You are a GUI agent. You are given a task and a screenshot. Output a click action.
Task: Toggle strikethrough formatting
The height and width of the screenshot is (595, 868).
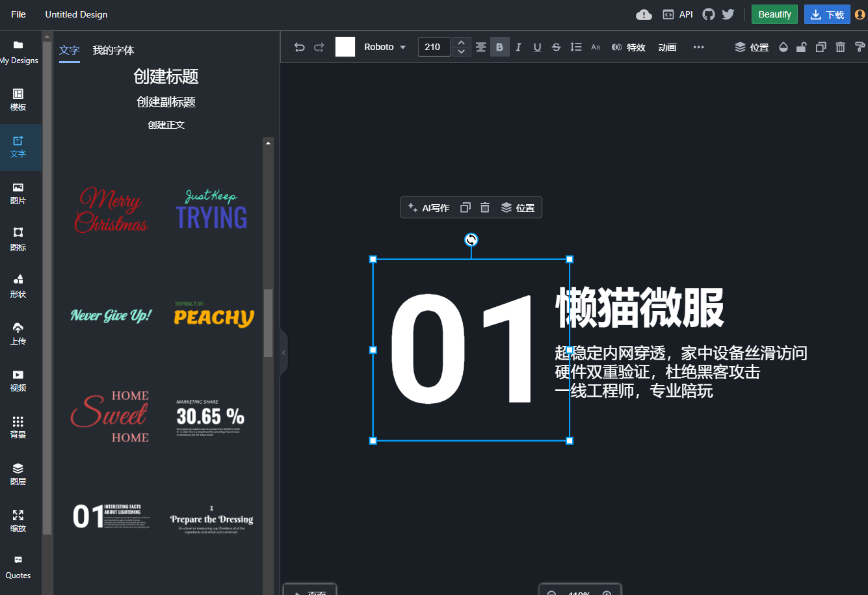[x=556, y=47]
